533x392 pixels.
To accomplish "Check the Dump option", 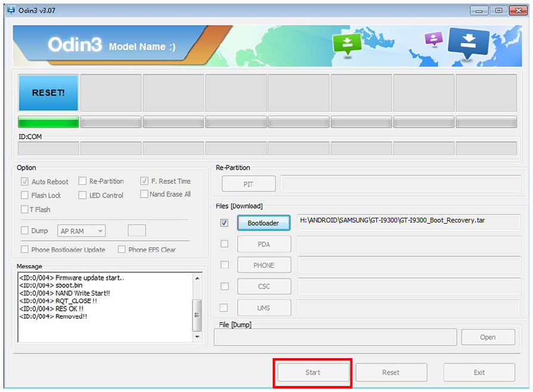I will [x=24, y=230].
